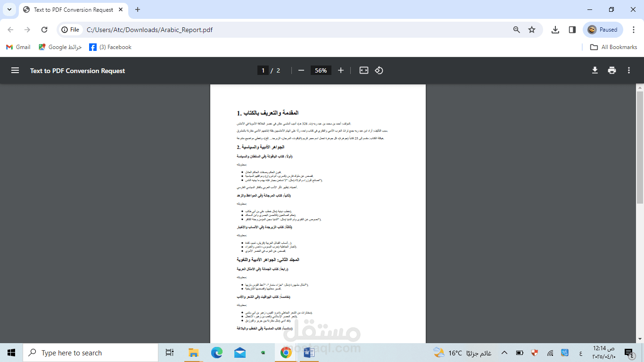This screenshot has height=362, width=644.
Task: Click the battery status tray icon
Action: click(x=520, y=353)
